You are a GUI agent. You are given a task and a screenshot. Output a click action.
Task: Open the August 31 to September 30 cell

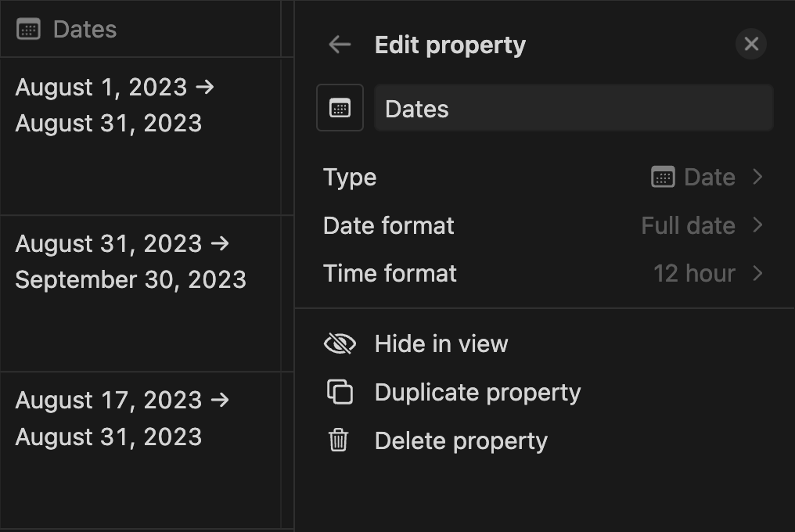(140, 293)
